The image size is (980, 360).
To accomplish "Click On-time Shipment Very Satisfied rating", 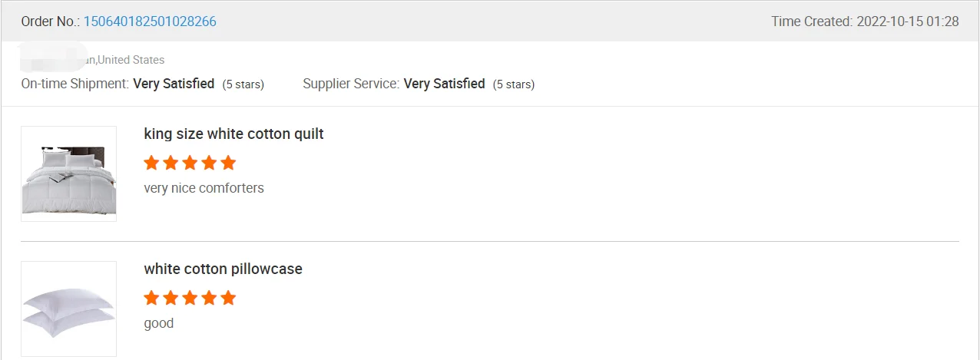I will pyautogui.click(x=174, y=84).
